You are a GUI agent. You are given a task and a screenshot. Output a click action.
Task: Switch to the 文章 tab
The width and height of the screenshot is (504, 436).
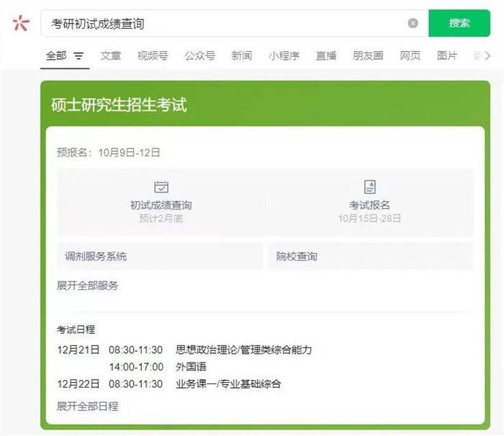point(110,56)
